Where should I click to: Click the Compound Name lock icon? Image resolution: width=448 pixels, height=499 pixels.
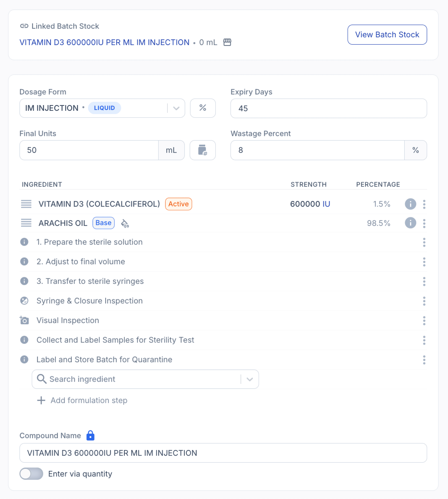pos(90,435)
